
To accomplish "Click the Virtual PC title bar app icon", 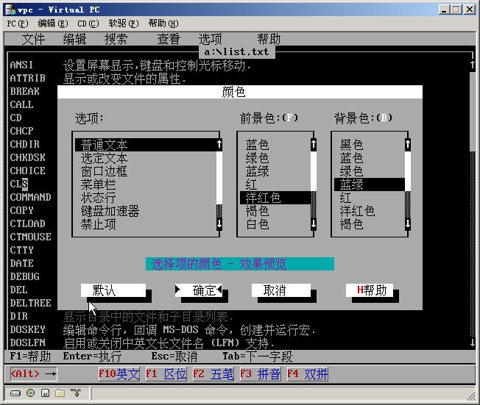I will 11,9.
